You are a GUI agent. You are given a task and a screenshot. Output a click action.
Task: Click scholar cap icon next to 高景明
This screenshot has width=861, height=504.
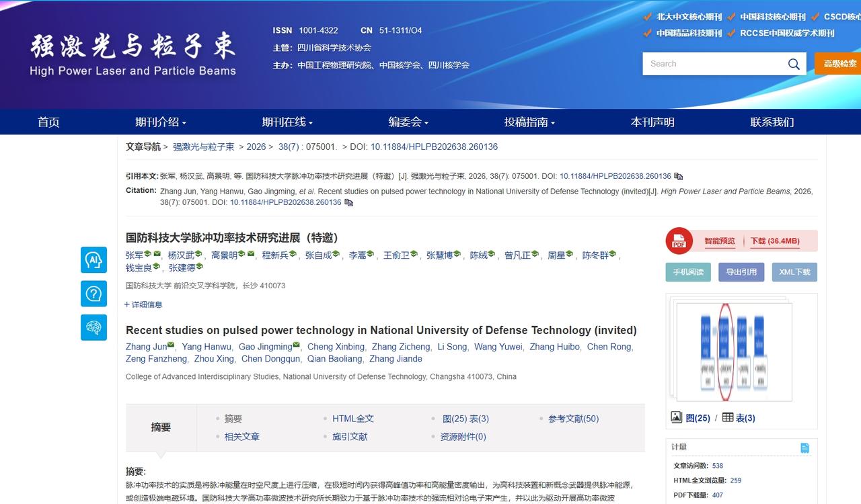tap(241, 254)
